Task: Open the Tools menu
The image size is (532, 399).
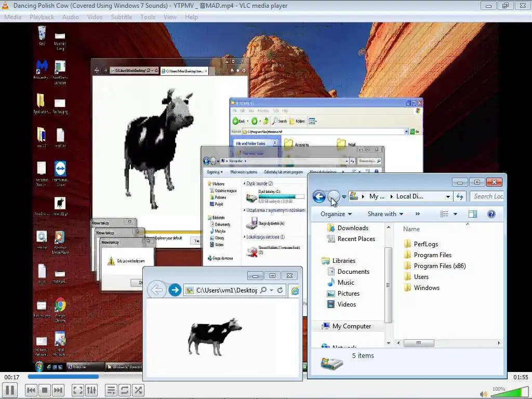Action: 148,17
